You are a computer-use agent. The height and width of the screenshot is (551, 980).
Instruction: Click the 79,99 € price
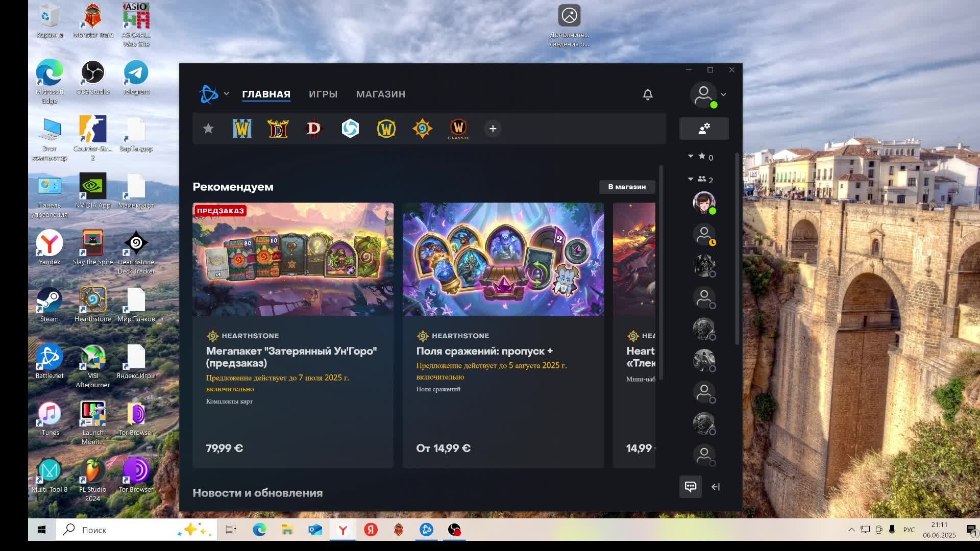[x=225, y=448]
